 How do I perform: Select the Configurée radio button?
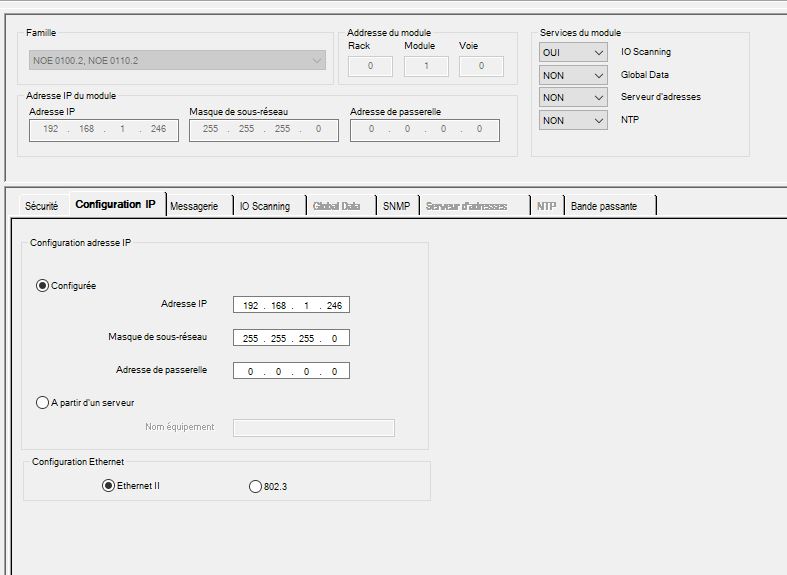tap(42, 285)
